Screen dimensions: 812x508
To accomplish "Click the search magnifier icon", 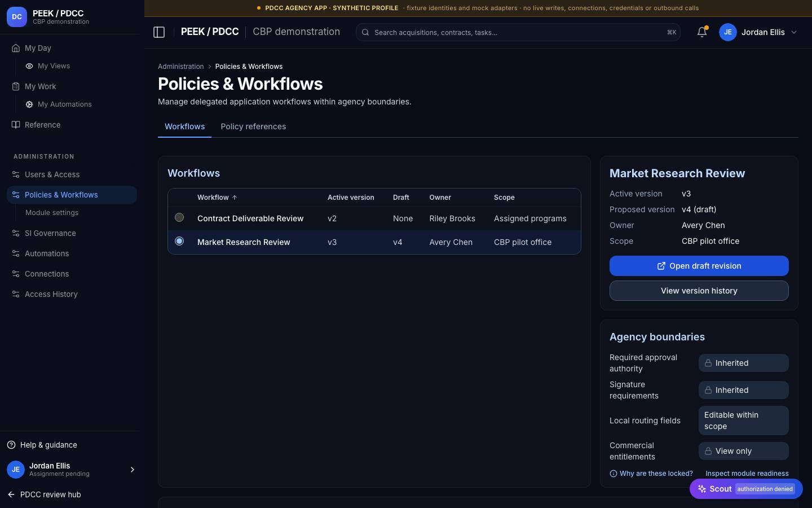I will tap(365, 32).
